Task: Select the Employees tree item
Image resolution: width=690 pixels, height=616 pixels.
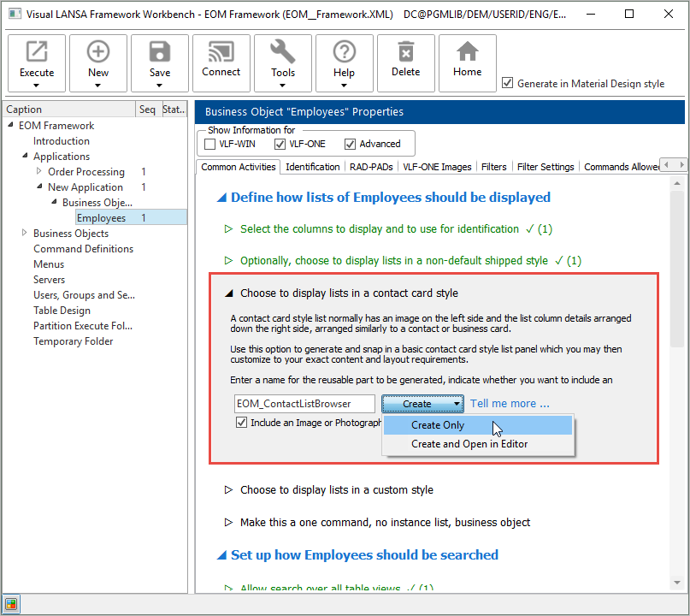Action: coord(101,218)
